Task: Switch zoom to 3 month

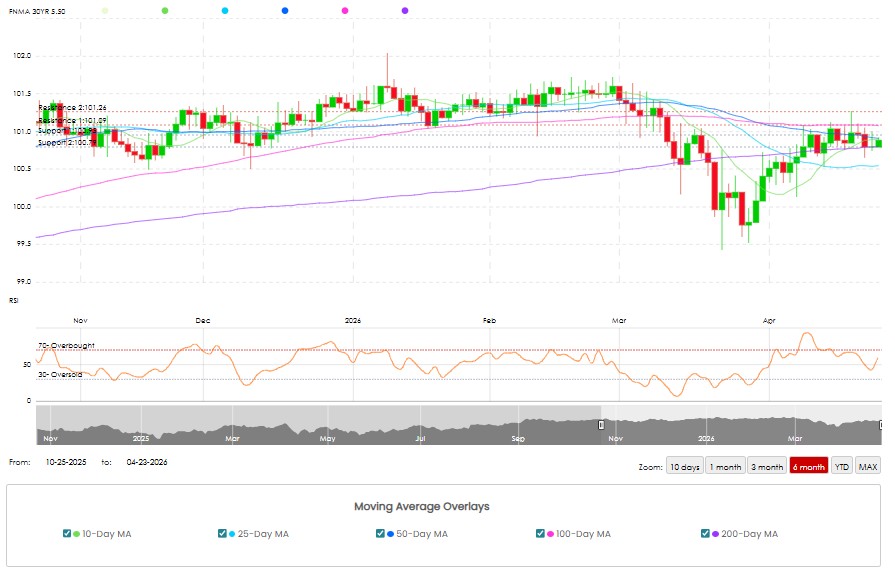Action: coord(767,467)
